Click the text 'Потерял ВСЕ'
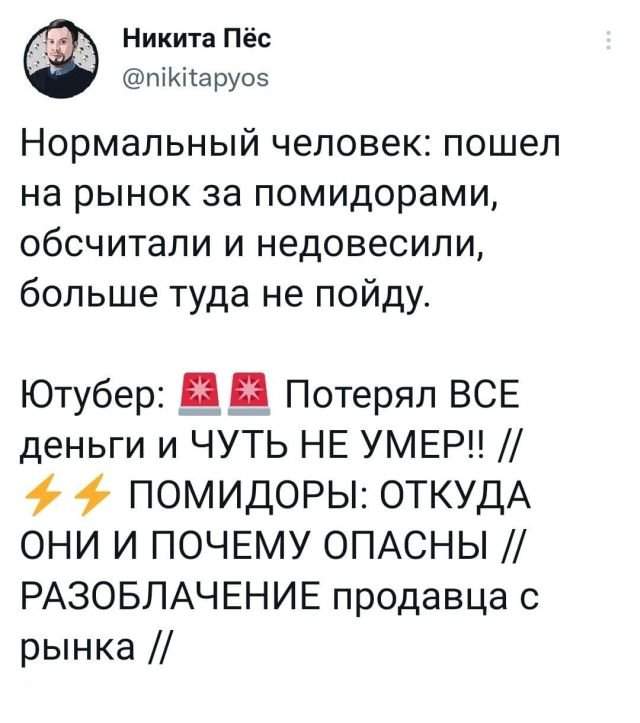The height and width of the screenshot is (723, 640). (x=402, y=395)
